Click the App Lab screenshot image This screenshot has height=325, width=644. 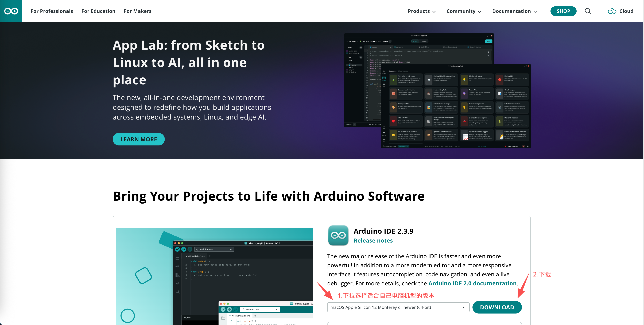tap(437, 91)
